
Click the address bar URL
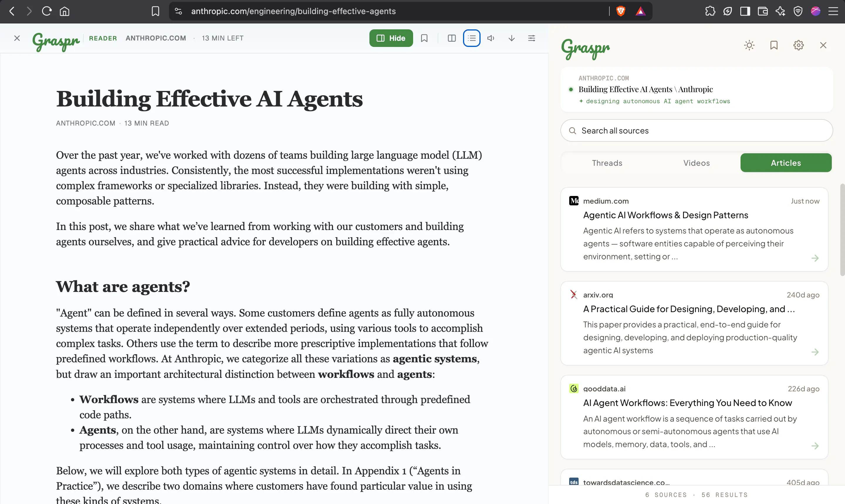pos(293,11)
